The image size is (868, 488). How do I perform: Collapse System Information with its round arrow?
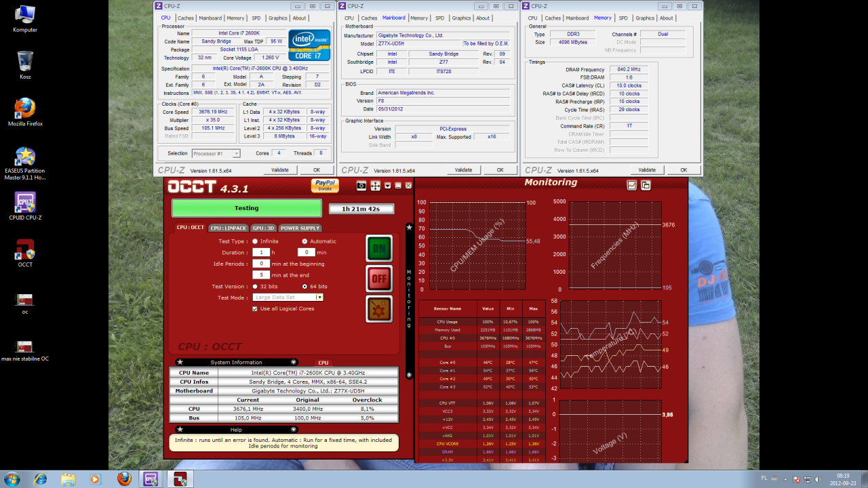[x=294, y=362]
